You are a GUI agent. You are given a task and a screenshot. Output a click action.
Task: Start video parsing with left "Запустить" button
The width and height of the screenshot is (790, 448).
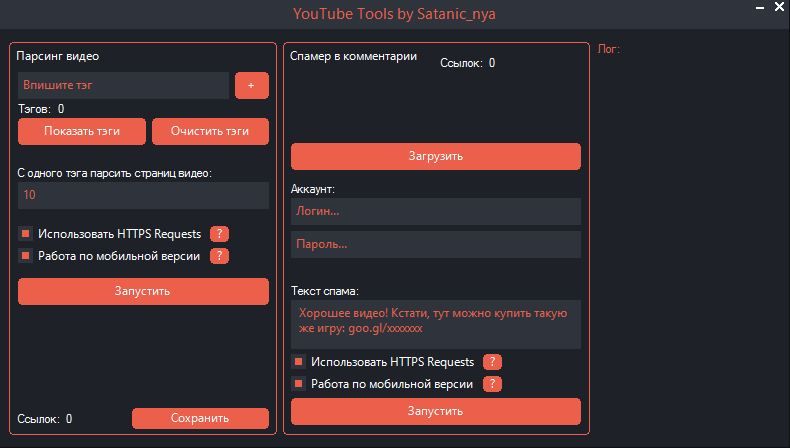pyautogui.click(x=143, y=291)
